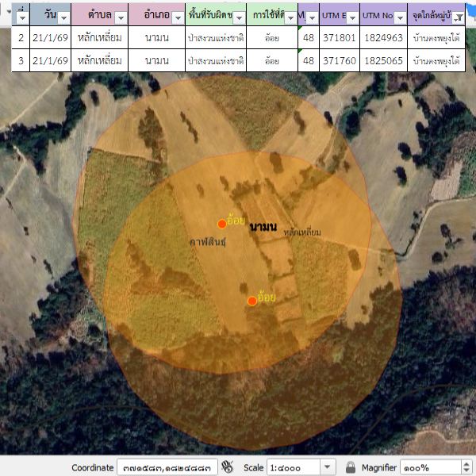Open the อำเภอ column filter dropdown

(177, 16)
